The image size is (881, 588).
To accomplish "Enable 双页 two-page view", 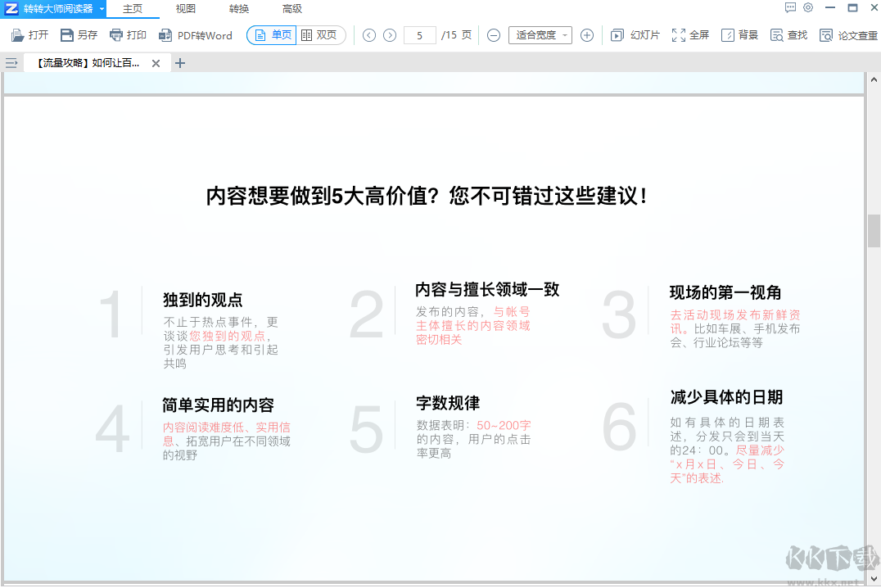I will point(321,35).
